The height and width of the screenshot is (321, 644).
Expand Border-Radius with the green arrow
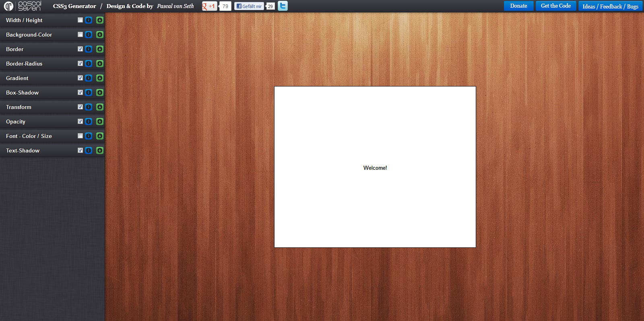pyautogui.click(x=100, y=64)
